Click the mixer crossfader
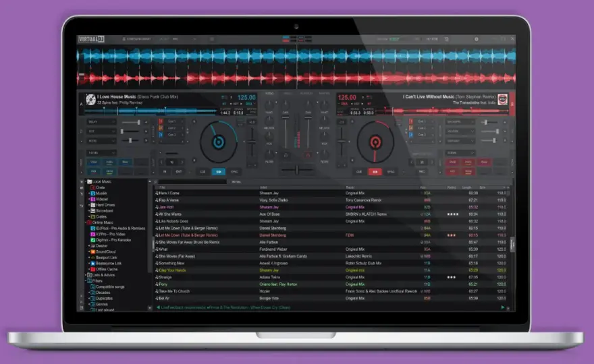Image resolution: width=594 pixels, height=364 pixels. [x=297, y=170]
